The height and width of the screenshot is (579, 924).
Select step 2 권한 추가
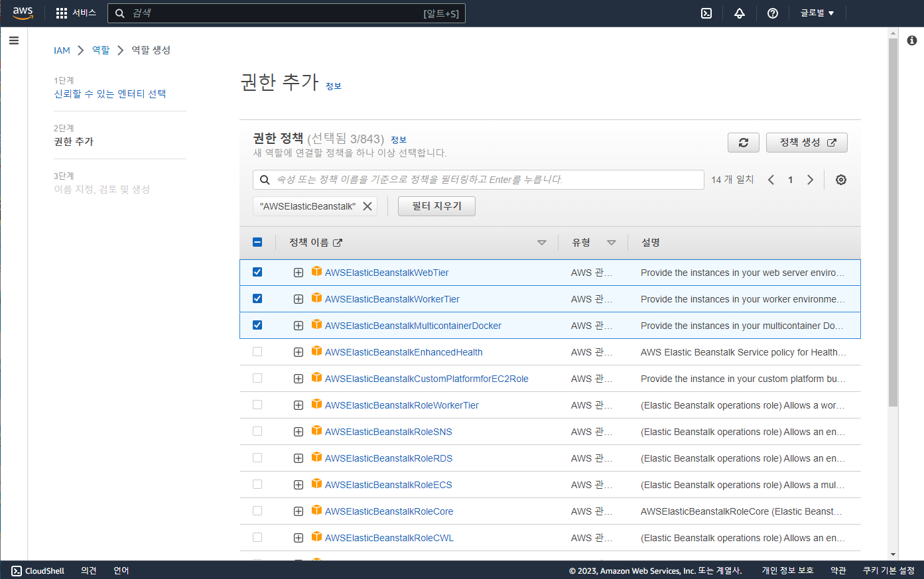click(x=74, y=141)
